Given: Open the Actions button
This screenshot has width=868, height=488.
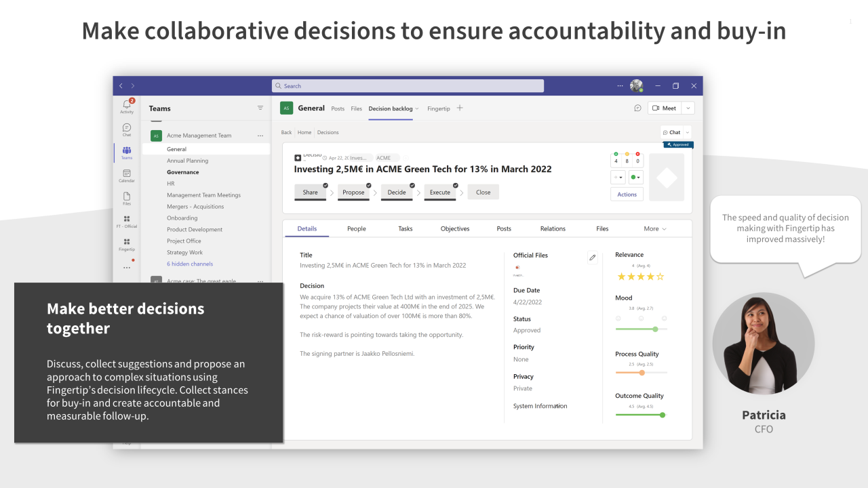Looking at the screenshot, I should point(627,195).
